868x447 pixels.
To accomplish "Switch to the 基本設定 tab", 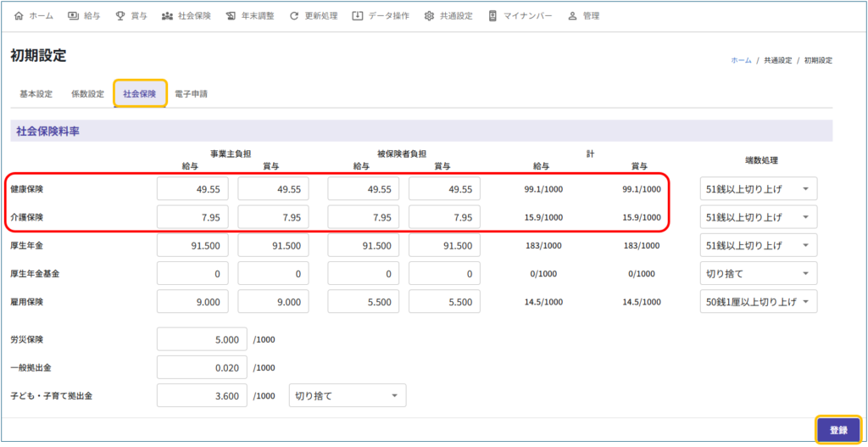I will click(36, 93).
